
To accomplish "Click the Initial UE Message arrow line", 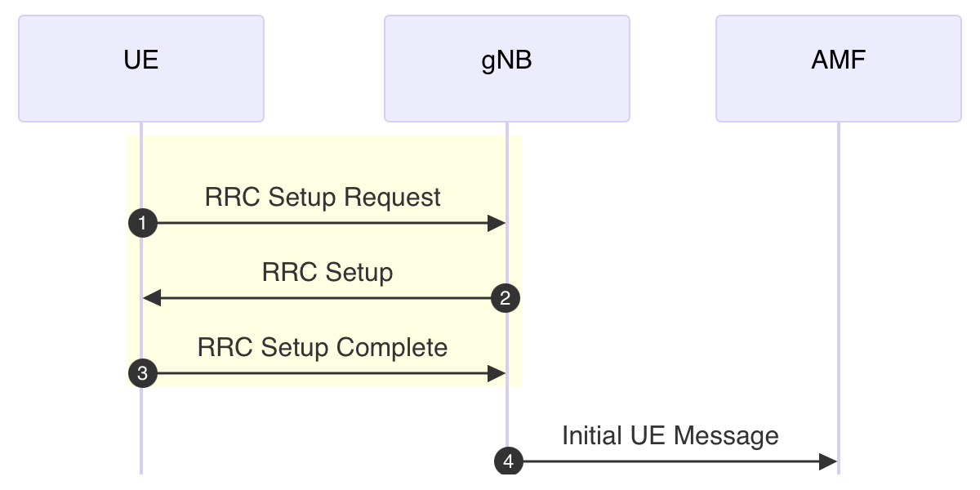I will (670, 461).
